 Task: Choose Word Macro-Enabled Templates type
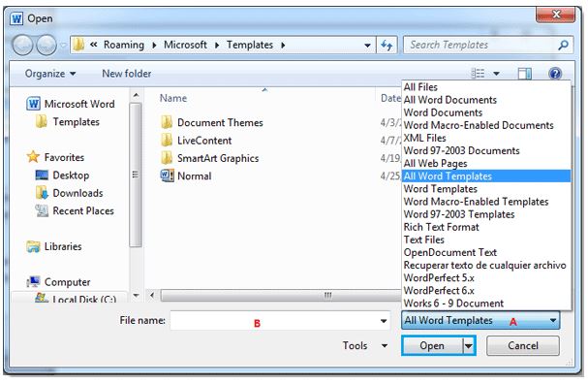[x=486, y=202]
